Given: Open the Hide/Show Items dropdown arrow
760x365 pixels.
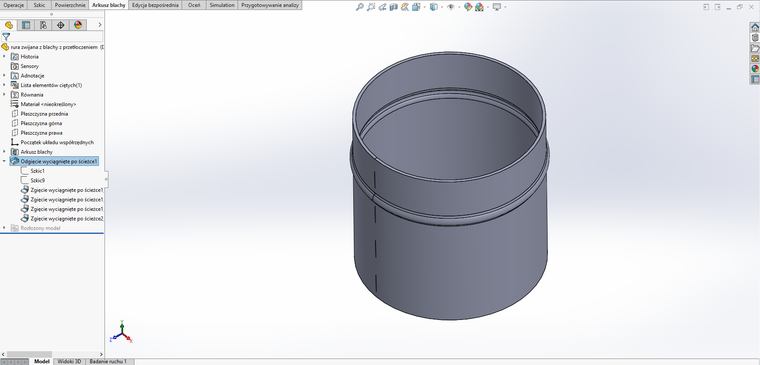Looking at the screenshot, I should coord(458,7).
